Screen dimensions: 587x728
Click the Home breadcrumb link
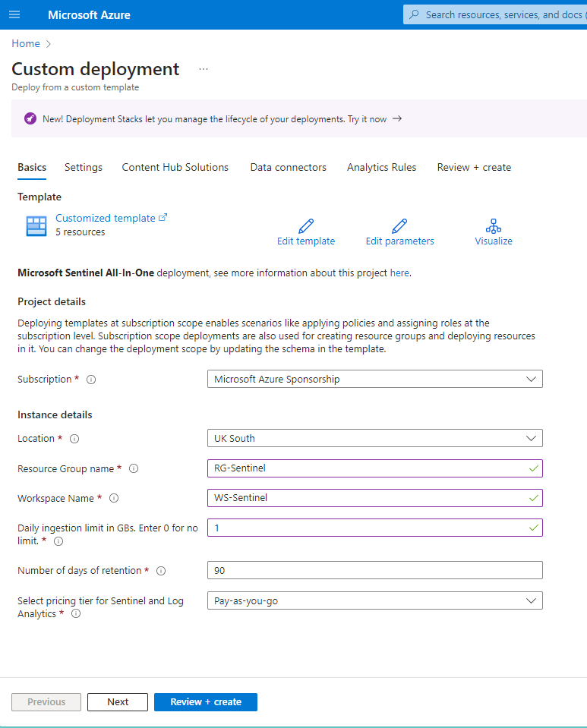(x=26, y=43)
